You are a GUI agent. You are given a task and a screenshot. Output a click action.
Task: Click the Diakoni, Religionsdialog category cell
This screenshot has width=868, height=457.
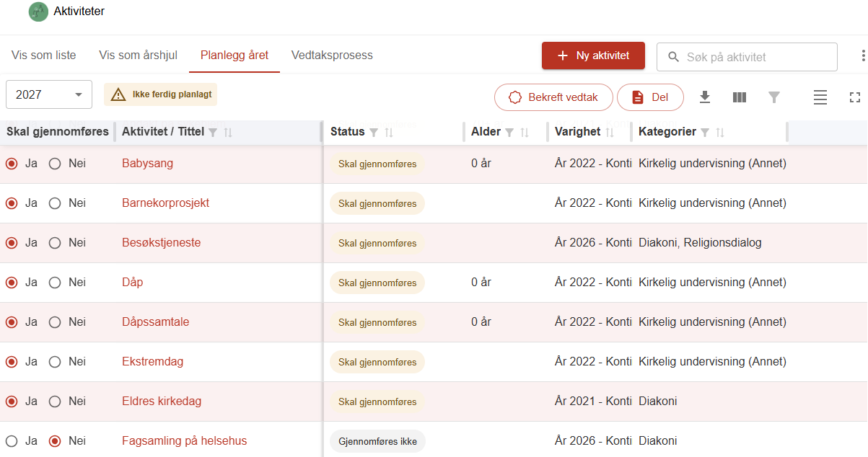pos(700,243)
